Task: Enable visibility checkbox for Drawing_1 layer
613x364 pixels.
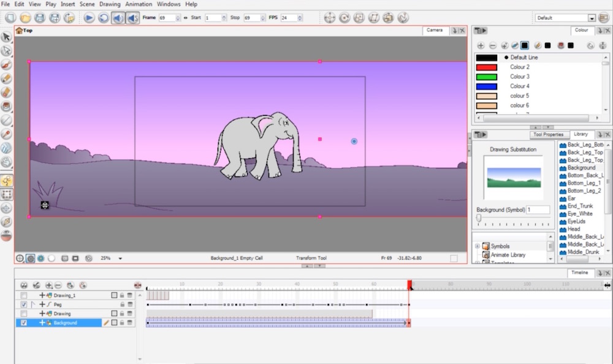Action: click(25, 295)
